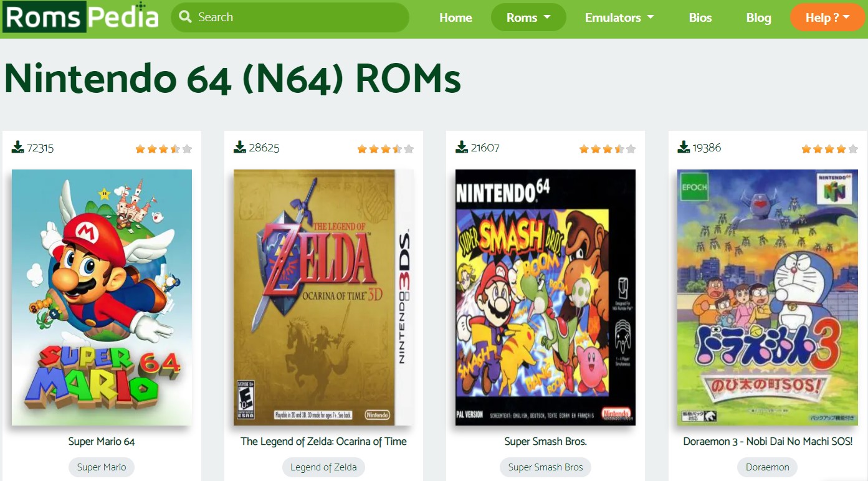This screenshot has height=481, width=868.
Task: Go to the Home menu item
Action: (455, 17)
